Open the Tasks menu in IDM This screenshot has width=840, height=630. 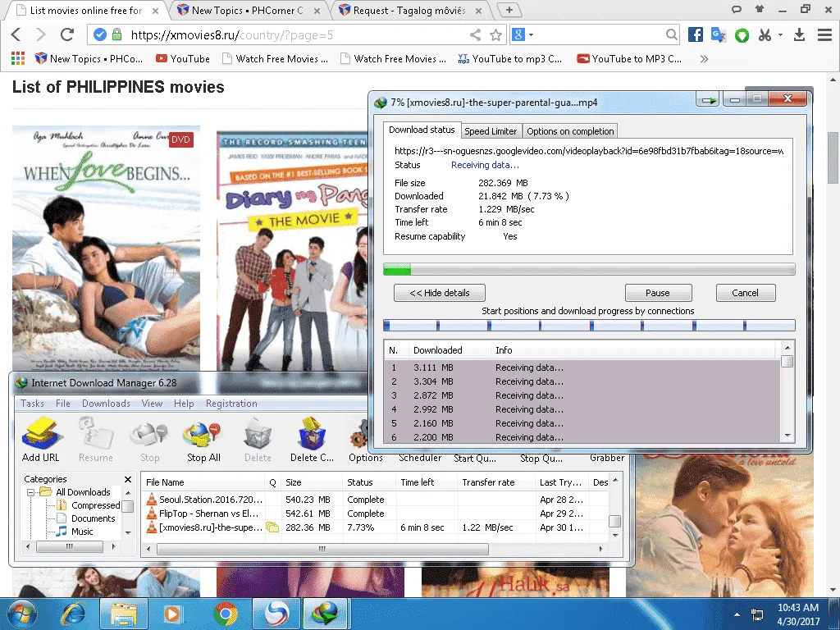click(x=32, y=404)
